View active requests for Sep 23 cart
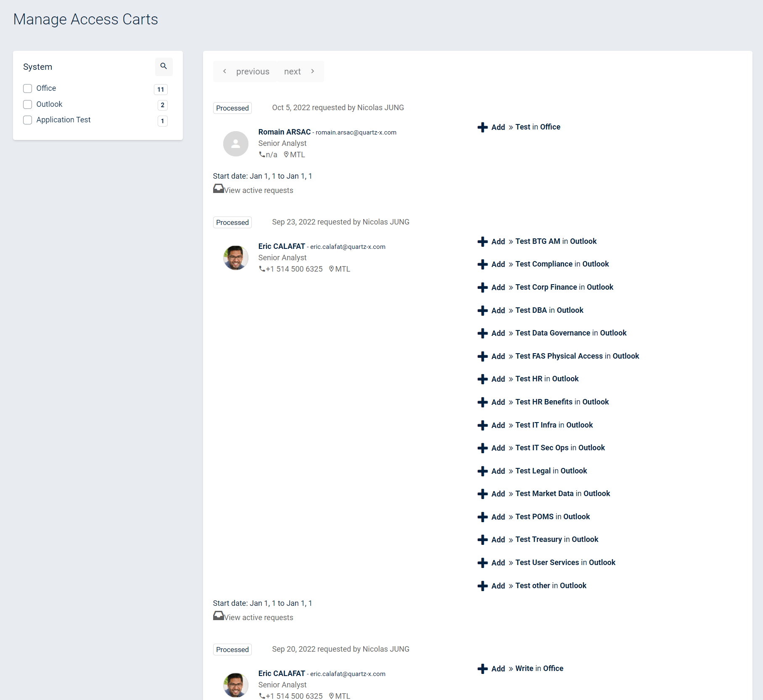The height and width of the screenshot is (700, 763). [258, 618]
